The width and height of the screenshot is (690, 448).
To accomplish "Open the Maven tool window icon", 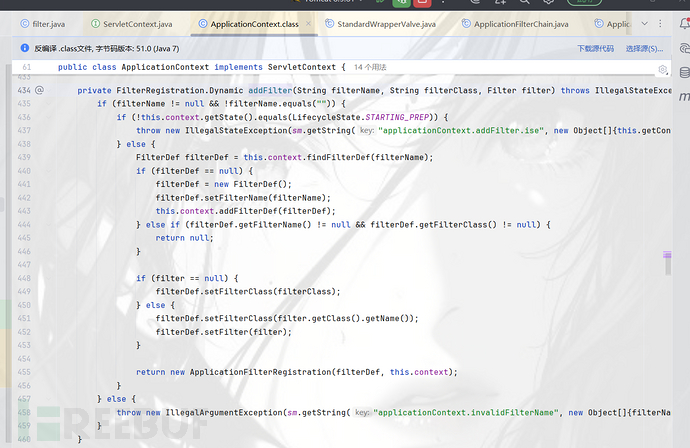I will click(683, 98).
